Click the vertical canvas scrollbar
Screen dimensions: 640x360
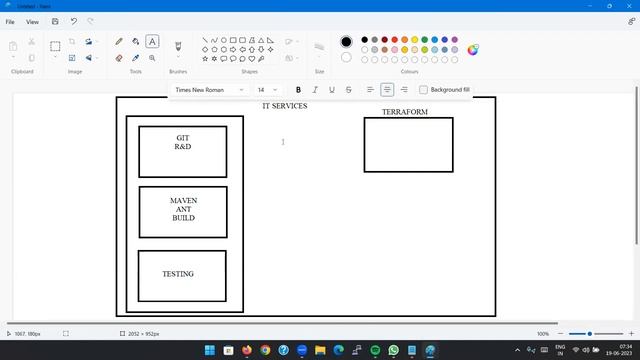click(x=637, y=165)
